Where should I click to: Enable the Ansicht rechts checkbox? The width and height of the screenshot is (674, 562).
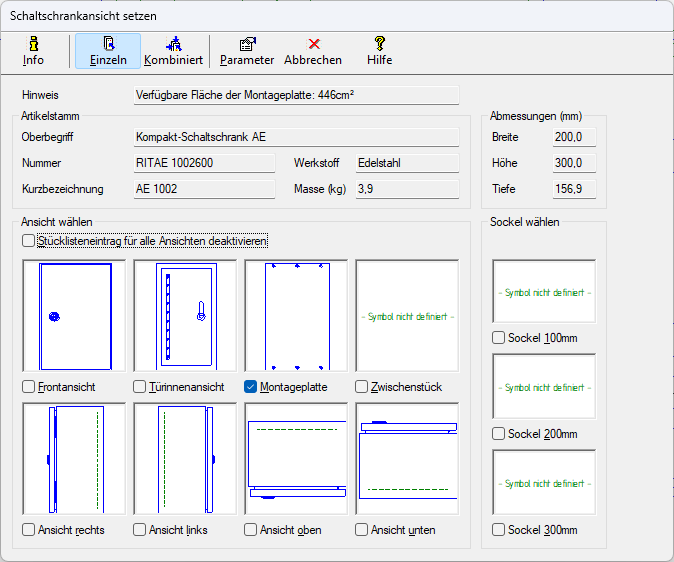[29, 530]
